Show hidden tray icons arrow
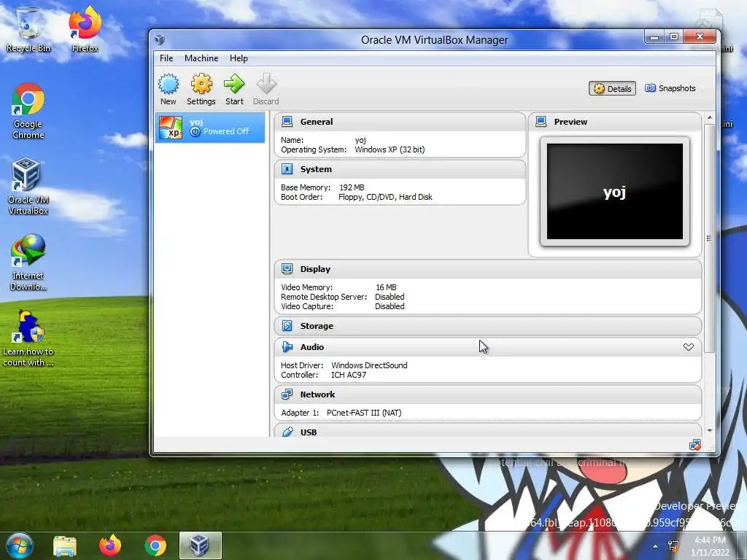Image resolution: width=747 pixels, height=560 pixels. pos(656,546)
